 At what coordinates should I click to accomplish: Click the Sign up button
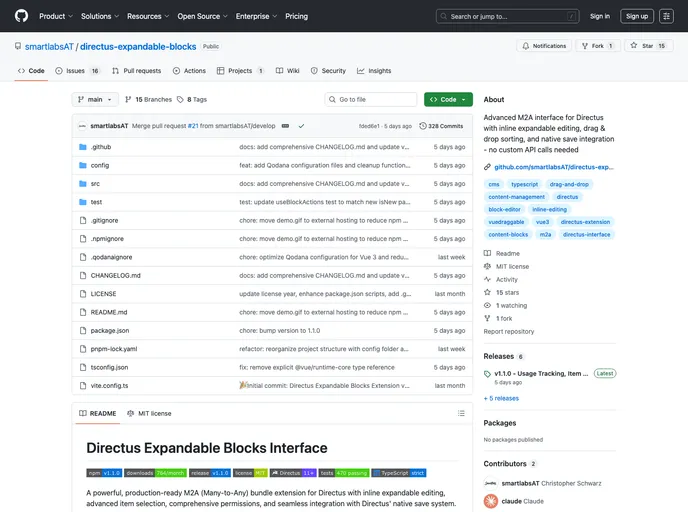(x=637, y=16)
